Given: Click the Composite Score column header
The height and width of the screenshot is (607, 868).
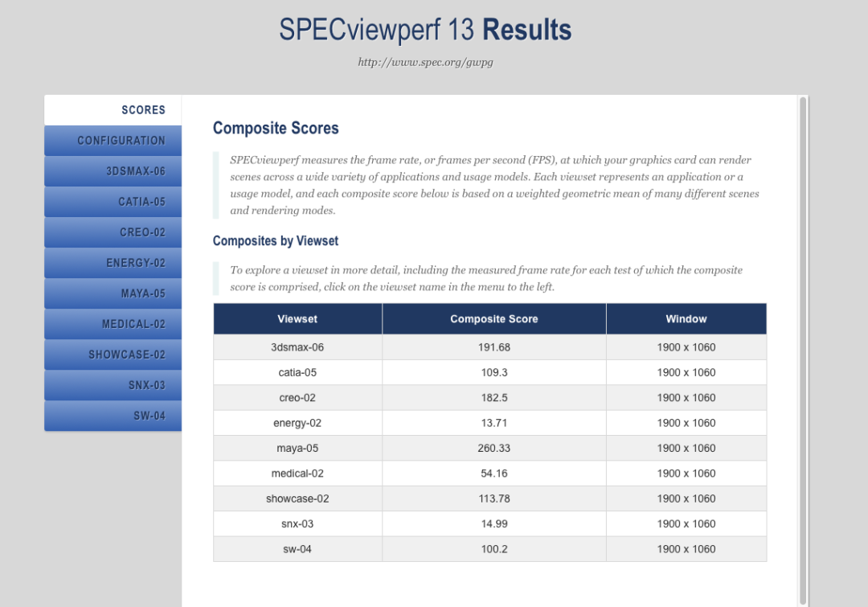Looking at the screenshot, I should click(x=493, y=319).
